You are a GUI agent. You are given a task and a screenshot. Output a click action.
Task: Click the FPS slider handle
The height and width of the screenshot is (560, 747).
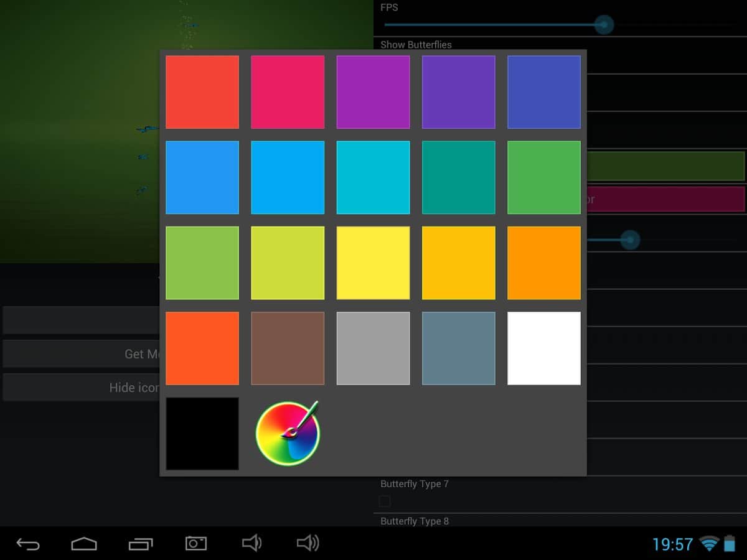(603, 25)
